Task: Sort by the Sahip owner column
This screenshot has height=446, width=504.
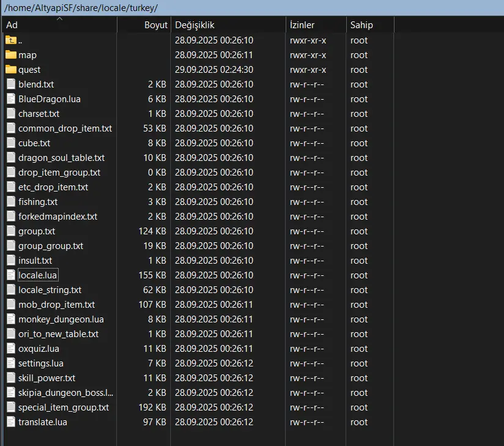Action: pos(361,25)
